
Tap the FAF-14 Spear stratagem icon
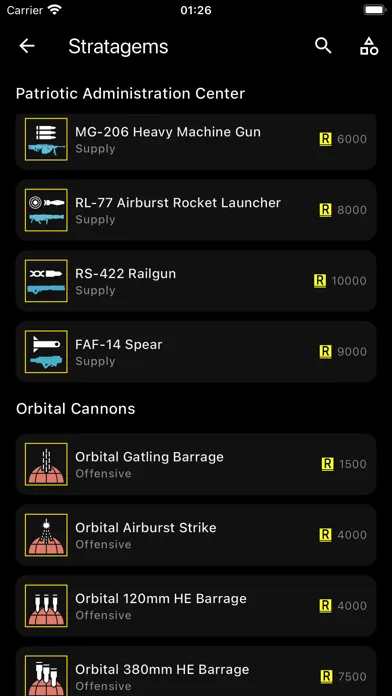[x=46, y=352]
